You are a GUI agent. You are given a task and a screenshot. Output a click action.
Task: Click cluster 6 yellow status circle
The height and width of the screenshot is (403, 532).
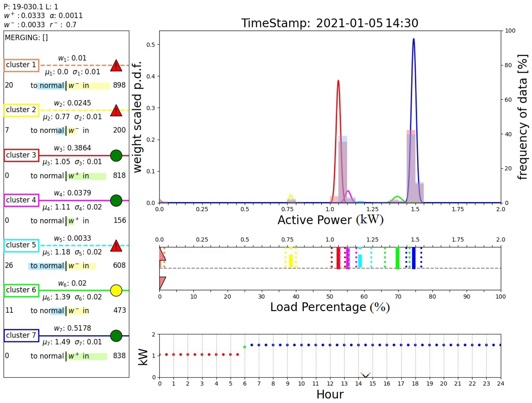coord(116,290)
